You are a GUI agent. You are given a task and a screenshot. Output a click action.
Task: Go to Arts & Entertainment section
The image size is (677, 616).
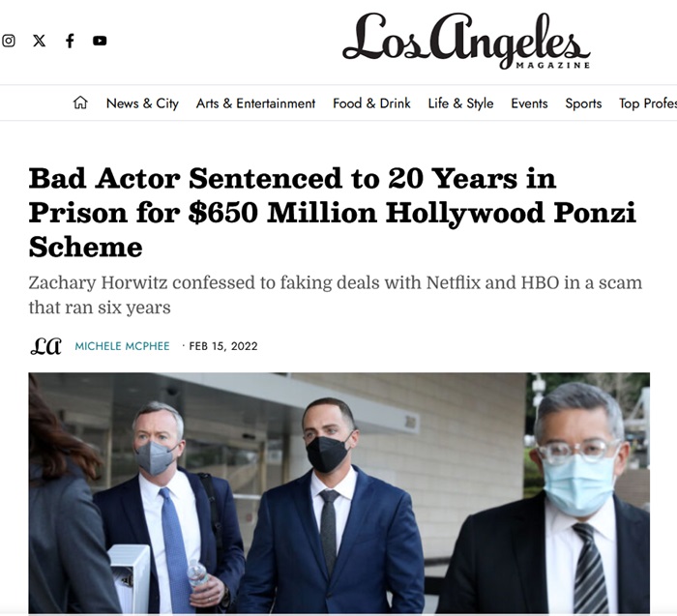[255, 103]
